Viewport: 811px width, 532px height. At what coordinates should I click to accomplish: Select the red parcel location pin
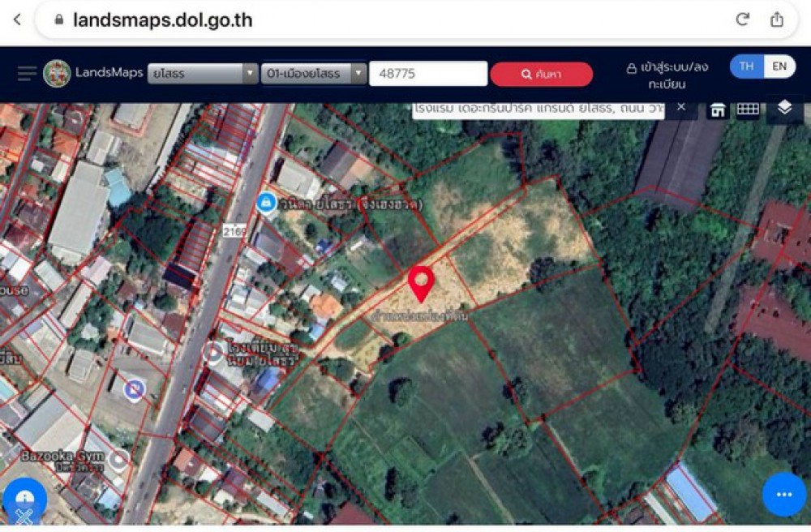[x=421, y=284]
